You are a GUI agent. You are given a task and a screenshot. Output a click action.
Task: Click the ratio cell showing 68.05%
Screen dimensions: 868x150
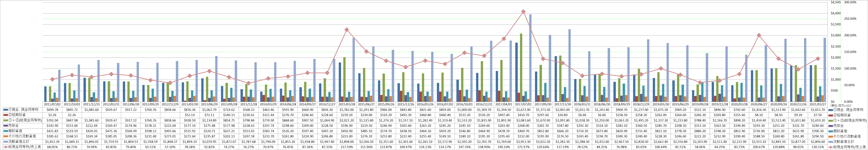point(52,147)
